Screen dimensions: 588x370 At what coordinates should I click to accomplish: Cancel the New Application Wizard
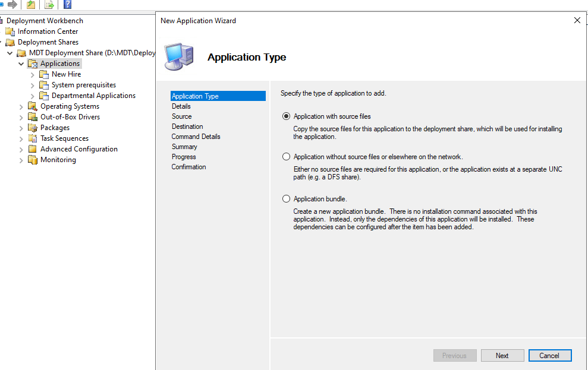[x=549, y=356]
